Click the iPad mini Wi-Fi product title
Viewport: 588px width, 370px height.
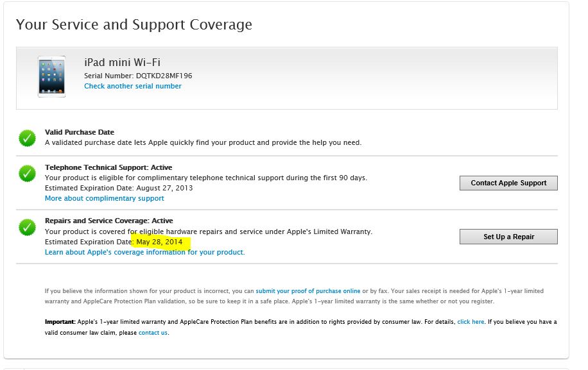coord(122,62)
